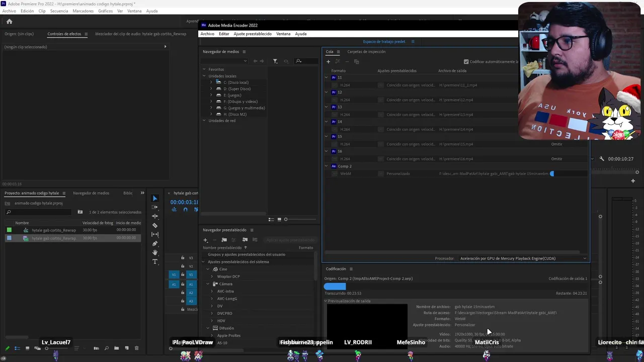Collapse the Cine preset group
The height and width of the screenshot is (362, 644).
click(208, 269)
